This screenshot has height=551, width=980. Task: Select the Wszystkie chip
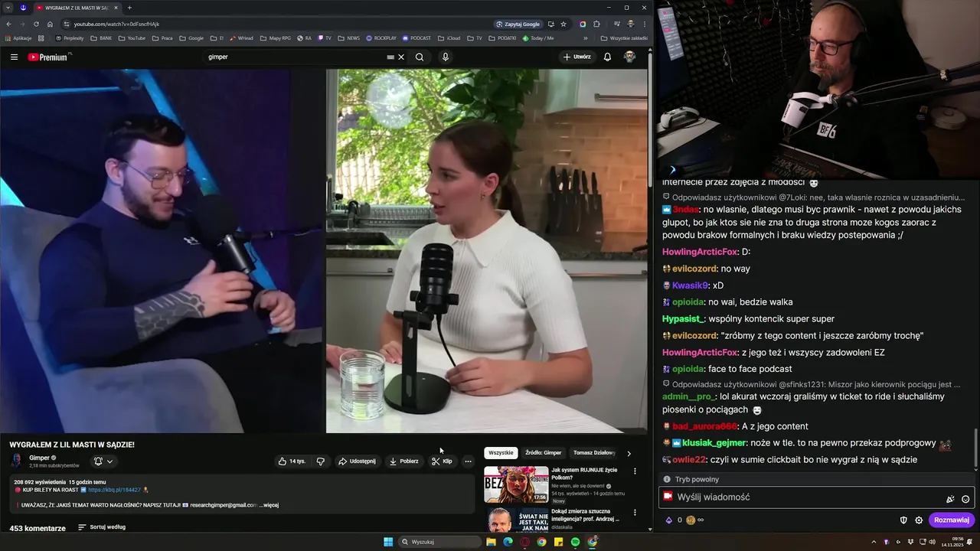point(501,453)
